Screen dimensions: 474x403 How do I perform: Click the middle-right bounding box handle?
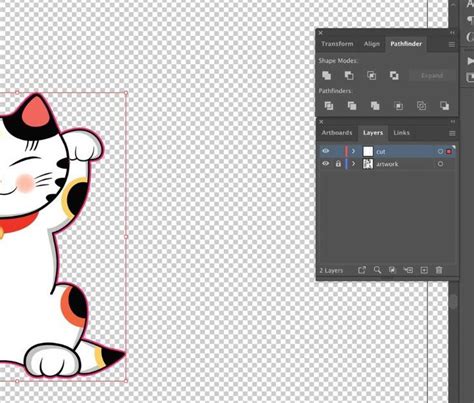point(126,237)
